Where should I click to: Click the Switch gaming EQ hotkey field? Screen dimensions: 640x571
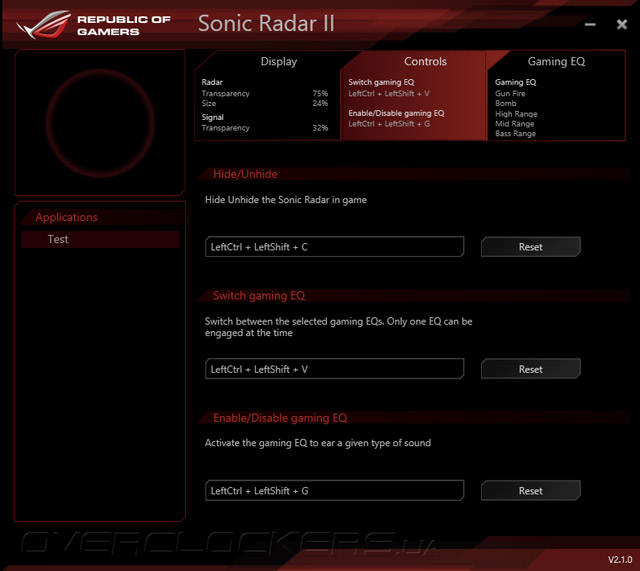334,369
